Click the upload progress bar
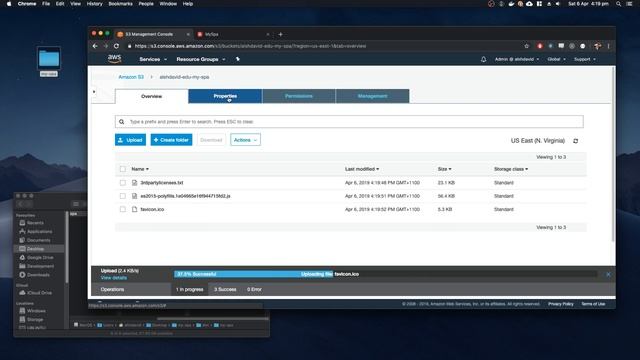Image resolution: width=640 pixels, height=360 pixels. [385, 274]
